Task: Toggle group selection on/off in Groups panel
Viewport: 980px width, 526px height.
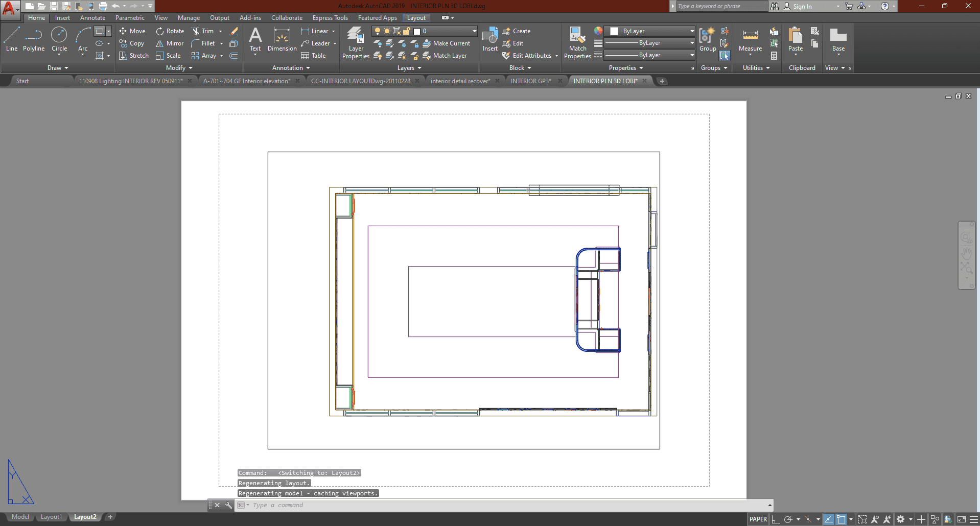Action: coord(725,56)
